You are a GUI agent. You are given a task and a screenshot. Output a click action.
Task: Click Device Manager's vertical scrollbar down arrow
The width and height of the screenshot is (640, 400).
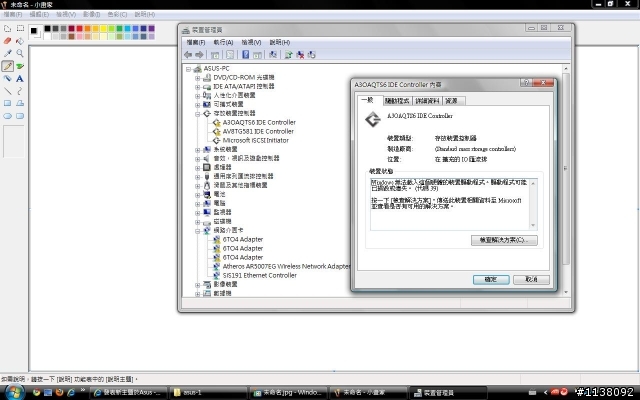566,293
